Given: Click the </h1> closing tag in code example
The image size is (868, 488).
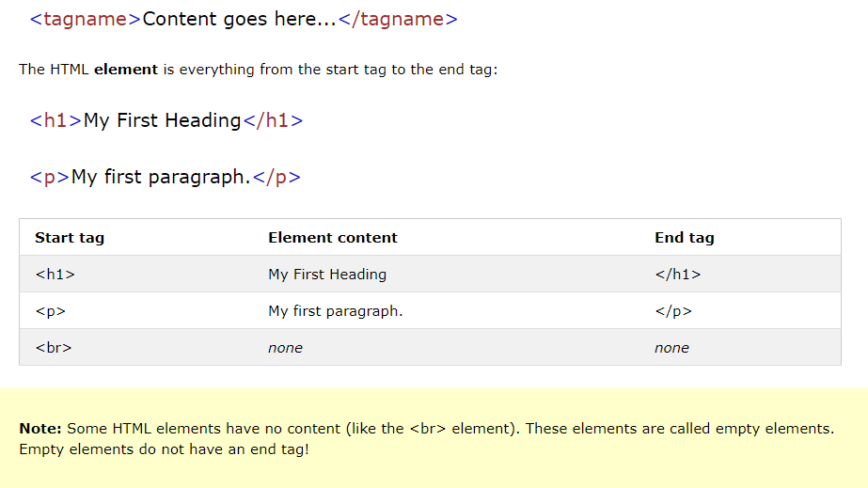Looking at the screenshot, I should click(x=274, y=120).
